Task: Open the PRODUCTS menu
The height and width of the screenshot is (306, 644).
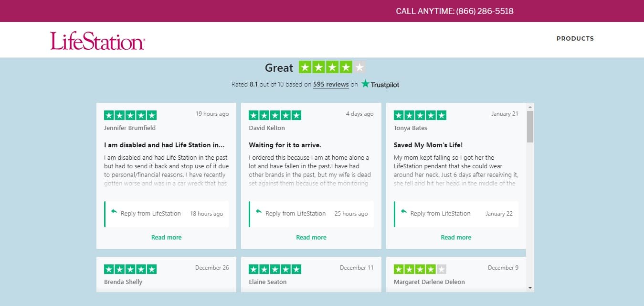Action: click(575, 39)
